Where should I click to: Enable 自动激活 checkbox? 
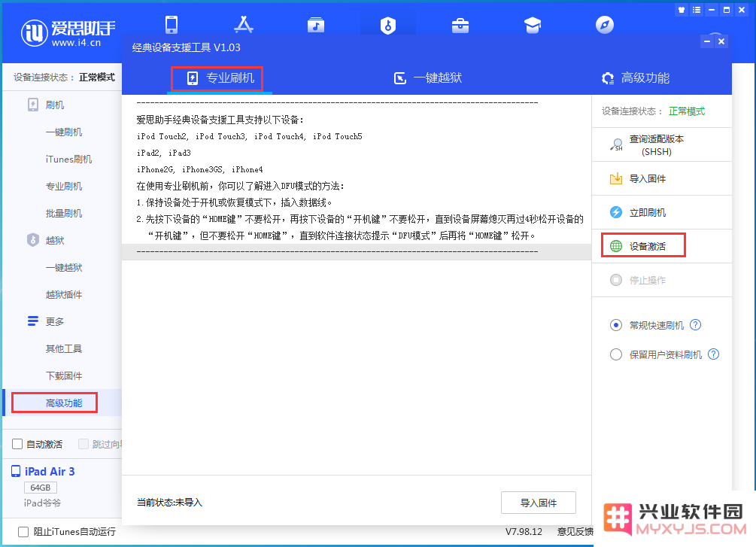(17, 444)
